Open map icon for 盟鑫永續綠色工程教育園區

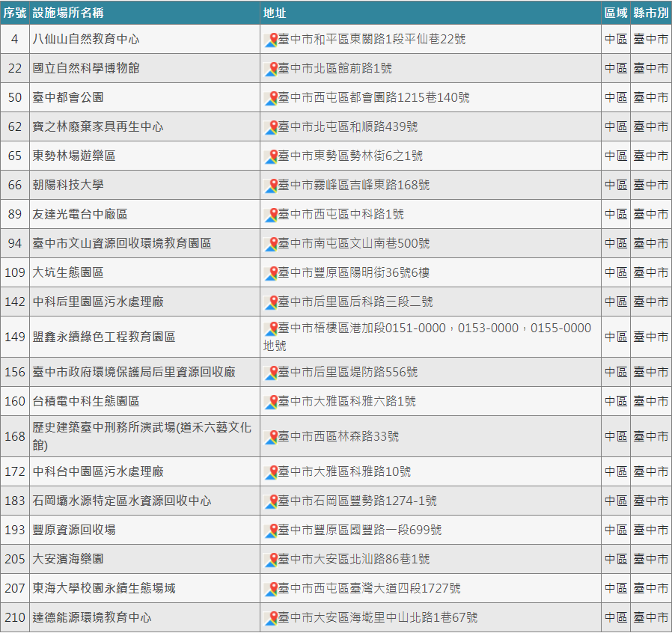271,328
